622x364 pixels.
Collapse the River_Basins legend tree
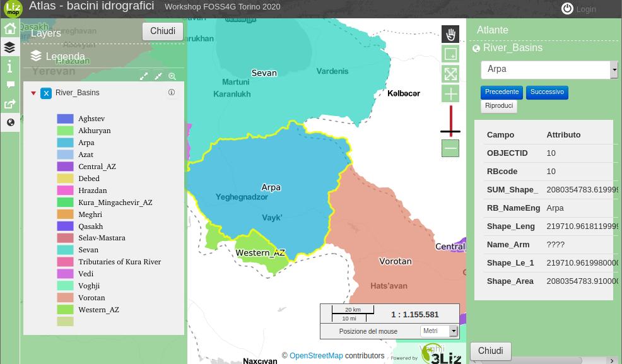(33, 93)
